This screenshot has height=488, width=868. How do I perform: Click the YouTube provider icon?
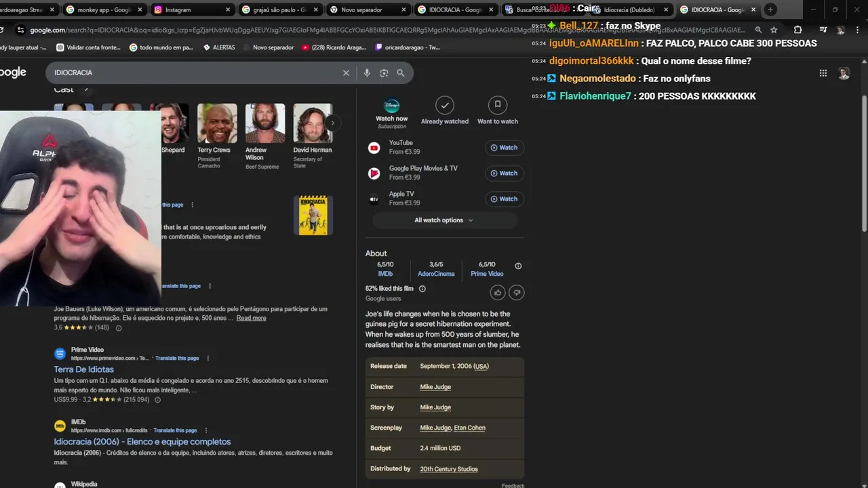374,148
